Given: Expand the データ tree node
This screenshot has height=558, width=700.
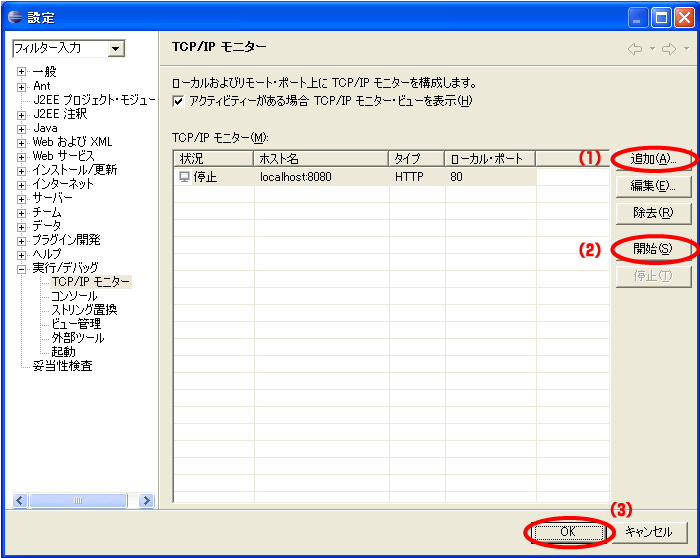Looking at the screenshot, I should (x=21, y=227).
